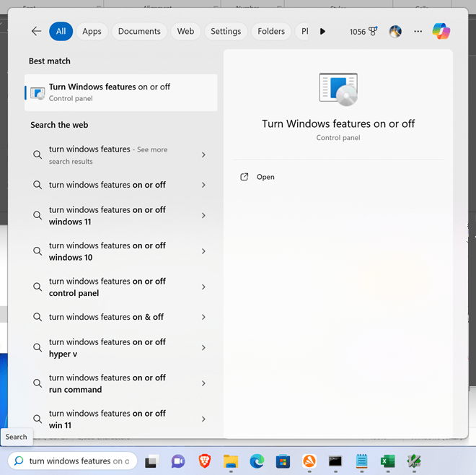
Task: Open Turn Windows features best match
Action: (x=121, y=92)
